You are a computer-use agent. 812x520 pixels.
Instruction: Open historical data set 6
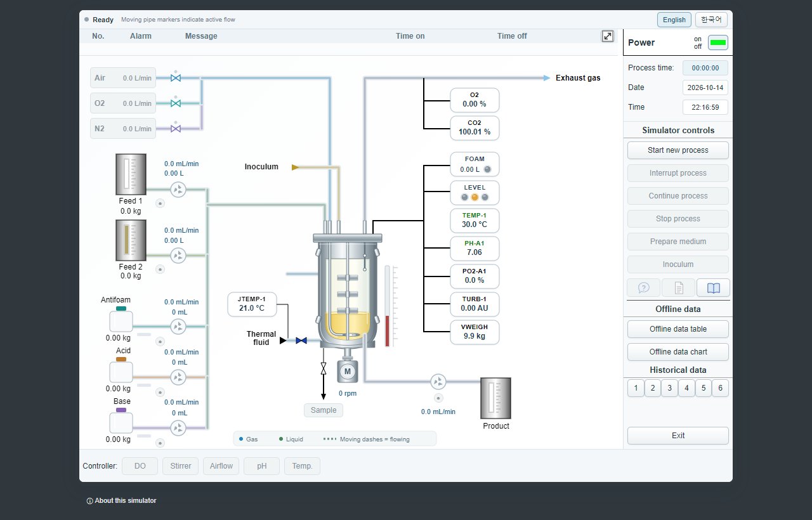pos(720,388)
